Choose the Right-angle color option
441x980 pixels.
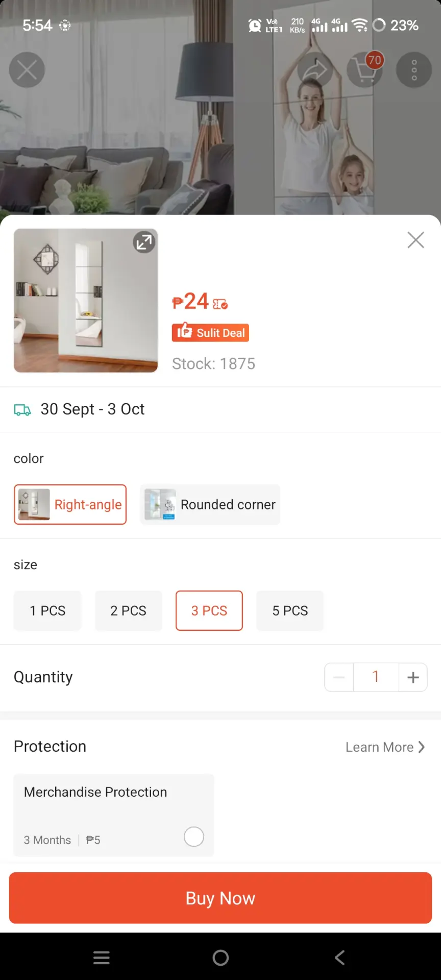[x=70, y=504]
